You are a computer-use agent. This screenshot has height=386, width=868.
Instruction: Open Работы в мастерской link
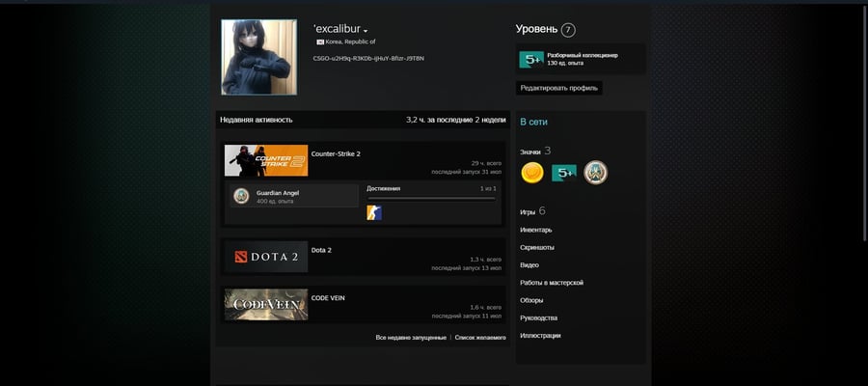pyautogui.click(x=552, y=283)
